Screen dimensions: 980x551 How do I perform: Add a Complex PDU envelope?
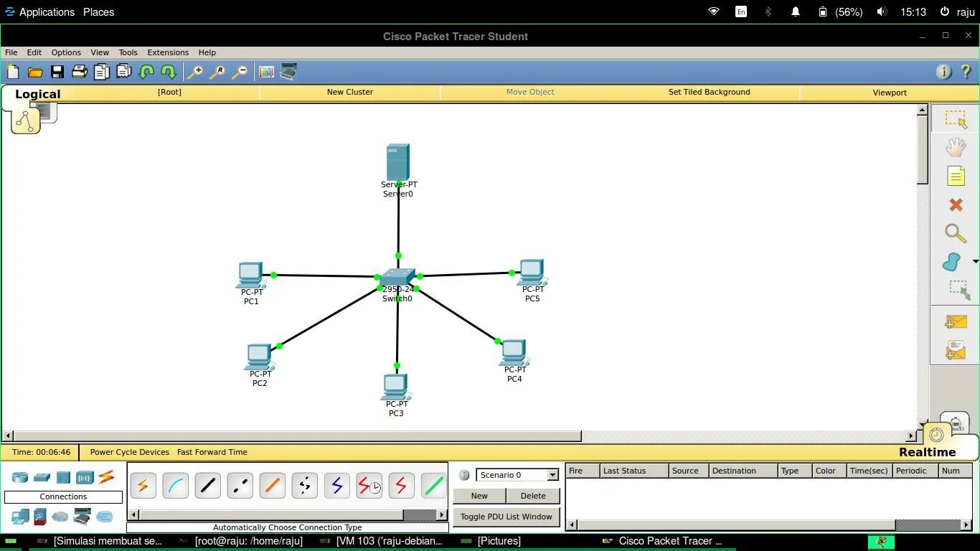tap(956, 351)
